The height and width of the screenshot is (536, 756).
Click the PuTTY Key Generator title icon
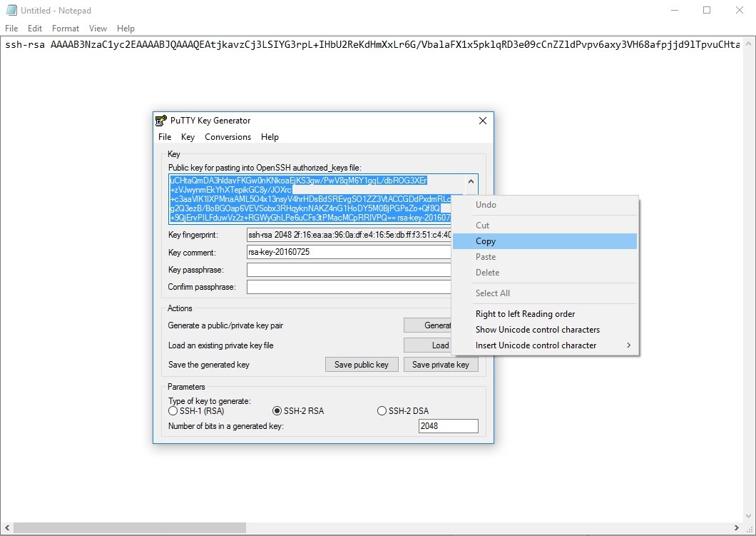coord(161,121)
